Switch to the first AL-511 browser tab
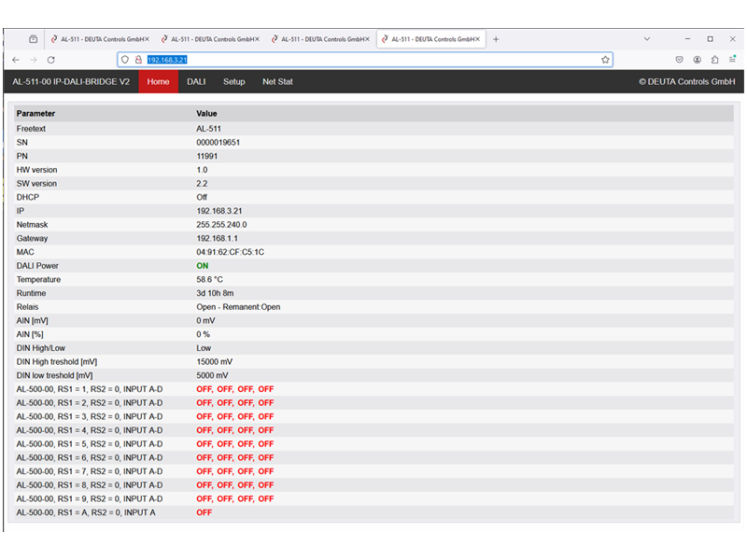The height and width of the screenshot is (560, 747). click(98, 39)
